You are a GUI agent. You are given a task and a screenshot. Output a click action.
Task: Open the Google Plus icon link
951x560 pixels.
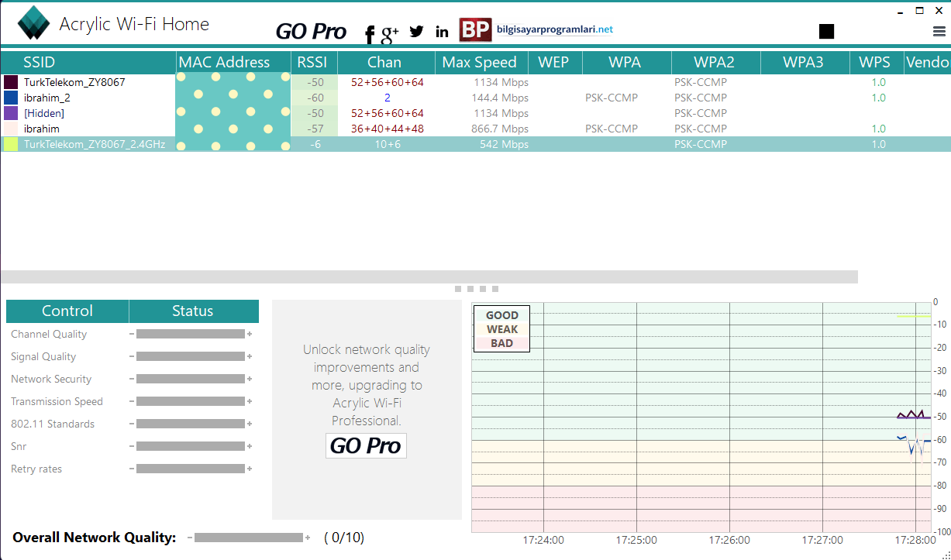390,33
